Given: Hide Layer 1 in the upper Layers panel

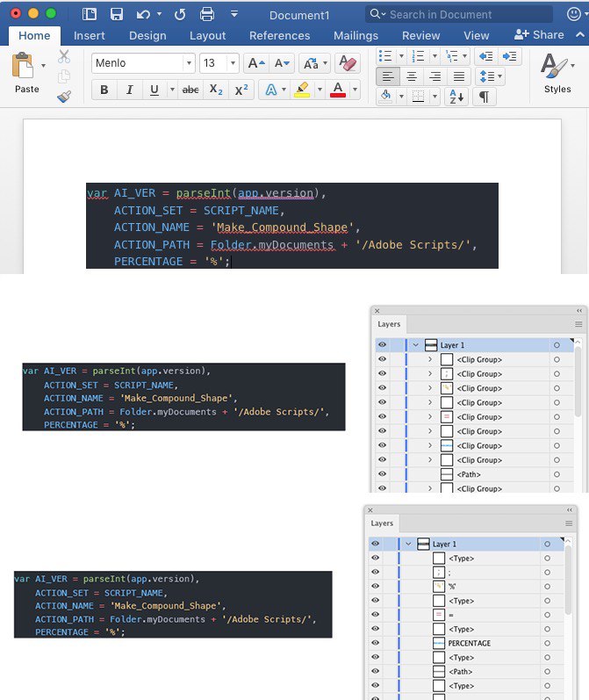Looking at the screenshot, I should point(382,345).
